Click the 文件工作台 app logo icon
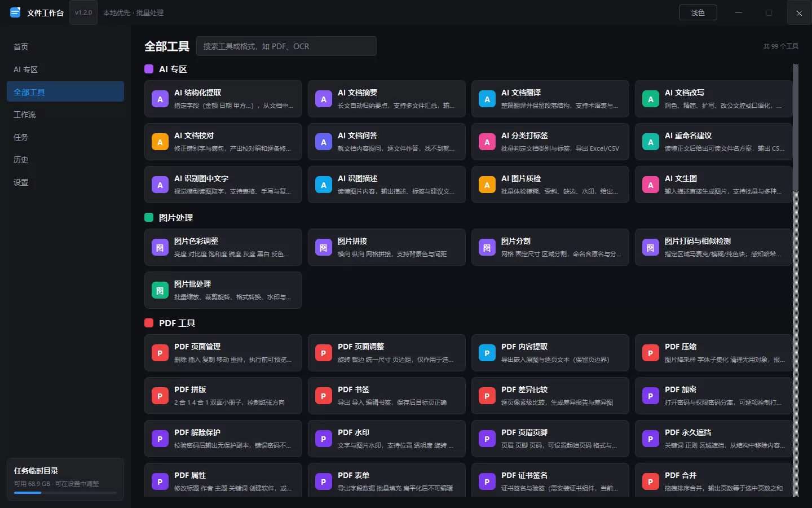Screen dimensions: 812x508 (x=15, y=12)
